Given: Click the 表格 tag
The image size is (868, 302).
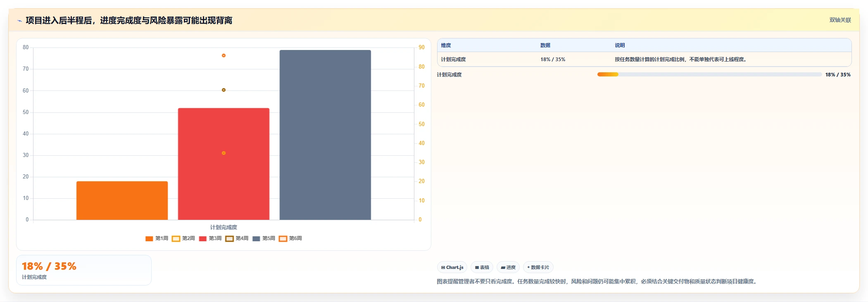Looking at the screenshot, I should tap(482, 267).
